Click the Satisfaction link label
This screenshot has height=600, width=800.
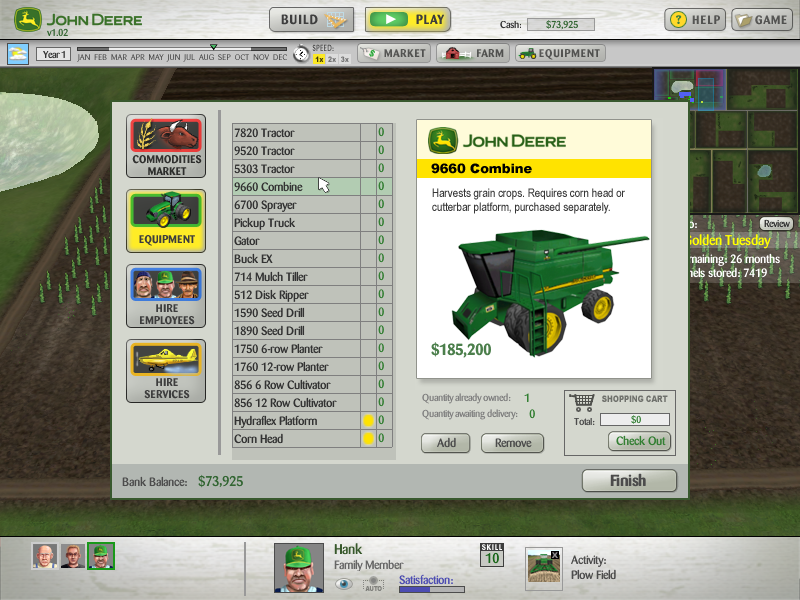tap(426, 580)
